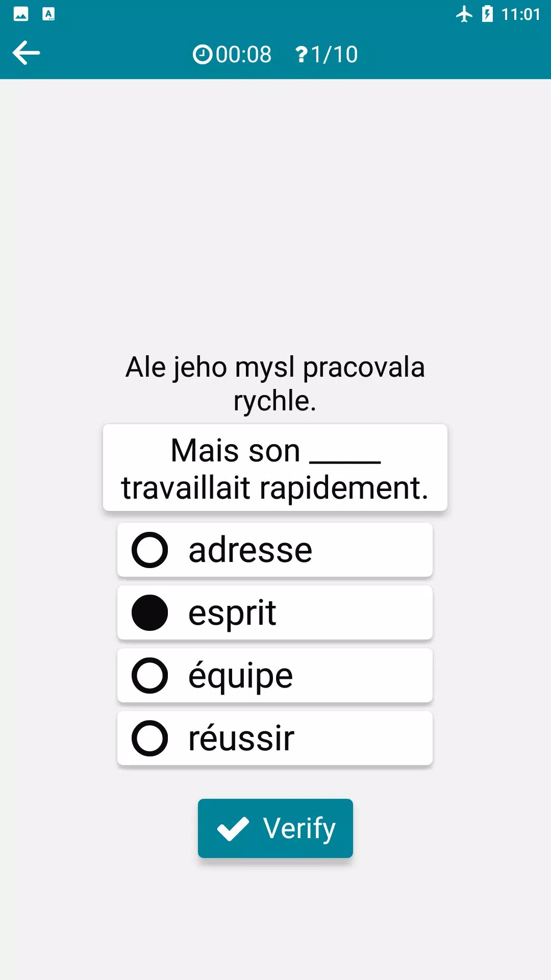Tap the question mark progress icon

tap(302, 55)
